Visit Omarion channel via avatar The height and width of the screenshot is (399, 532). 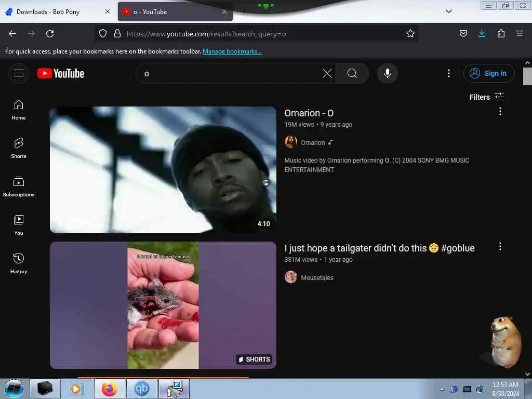click(291, 142)
